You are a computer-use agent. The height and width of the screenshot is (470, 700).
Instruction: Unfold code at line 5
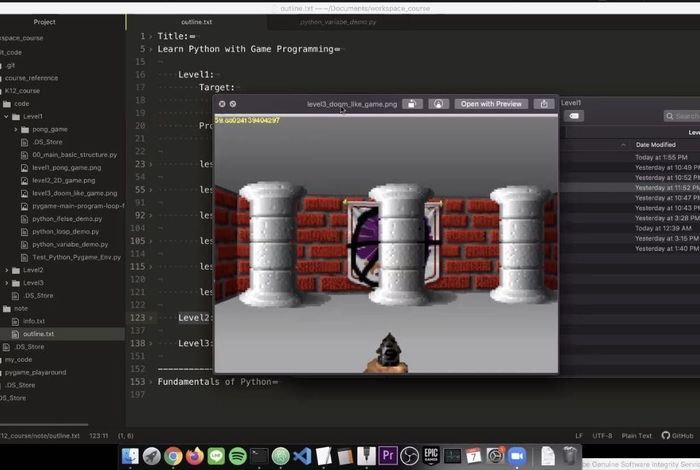(151, 49)
